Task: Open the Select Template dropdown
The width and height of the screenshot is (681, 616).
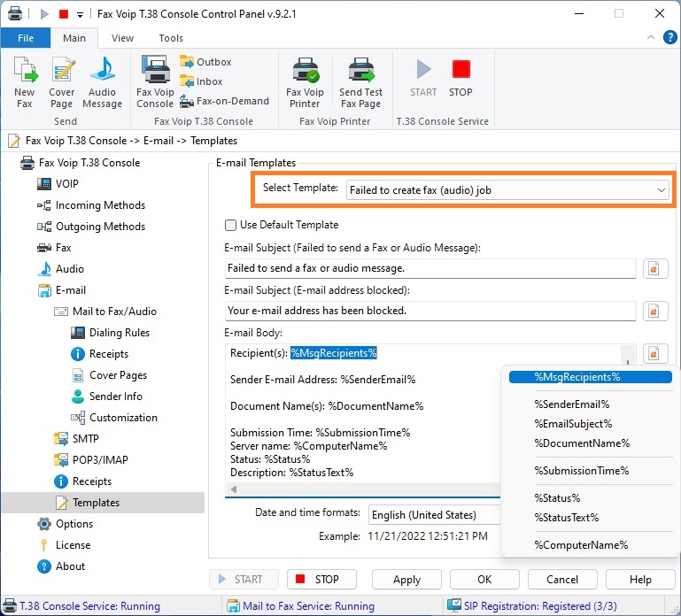Action: (x=507, y=190)
